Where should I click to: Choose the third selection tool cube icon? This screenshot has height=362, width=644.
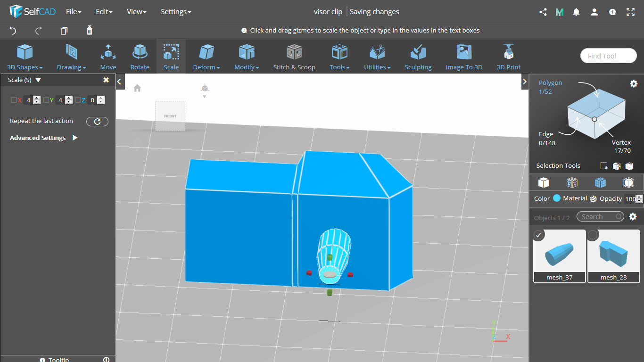click(x=629, y=166)
